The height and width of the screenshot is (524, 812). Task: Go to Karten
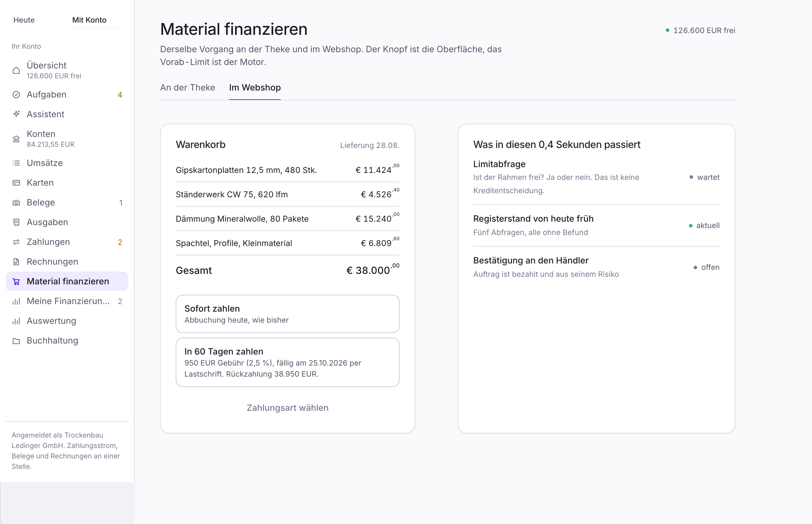pos(67,183)
